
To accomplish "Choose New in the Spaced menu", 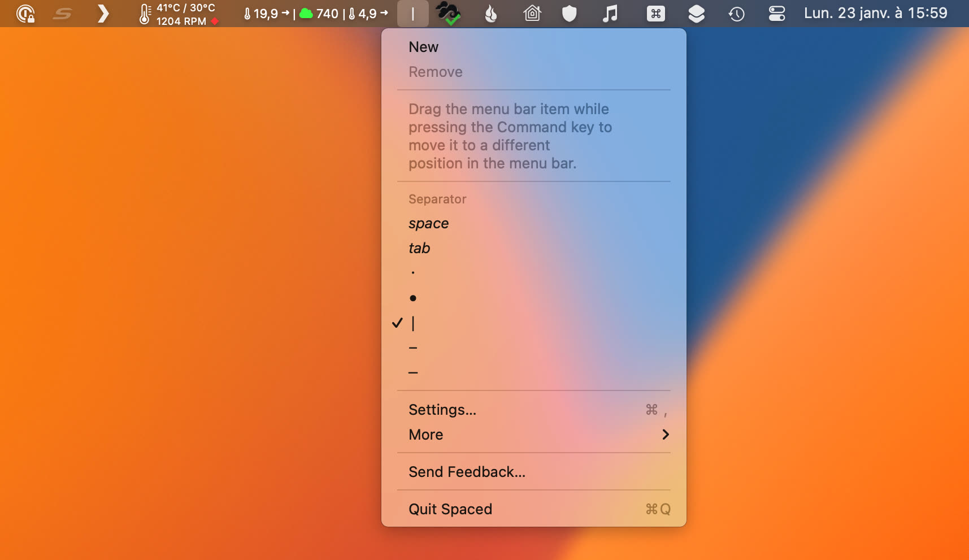I will pos(534,47).
